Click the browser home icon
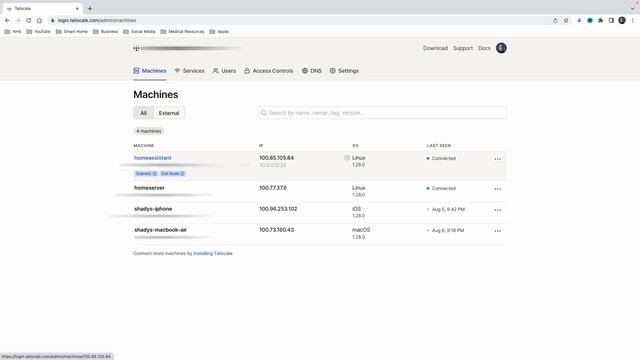Viewport: 640px width, 360px height. [x=39, y=20]
